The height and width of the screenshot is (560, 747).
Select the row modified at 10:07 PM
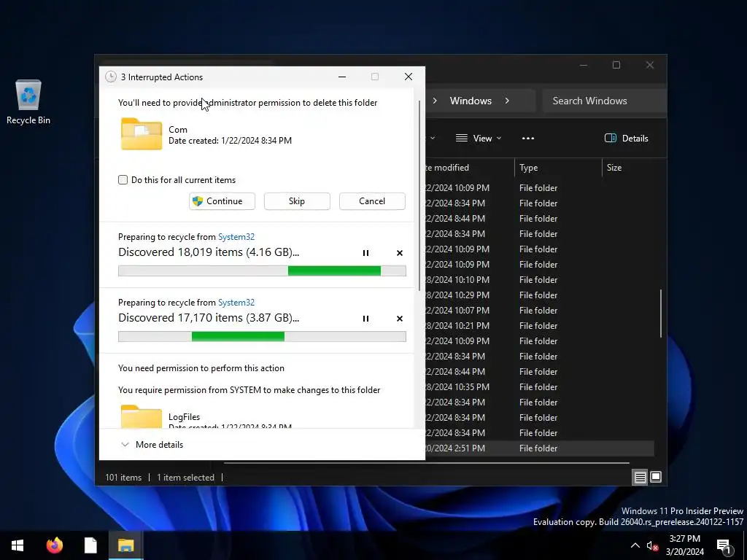point(538,310)
